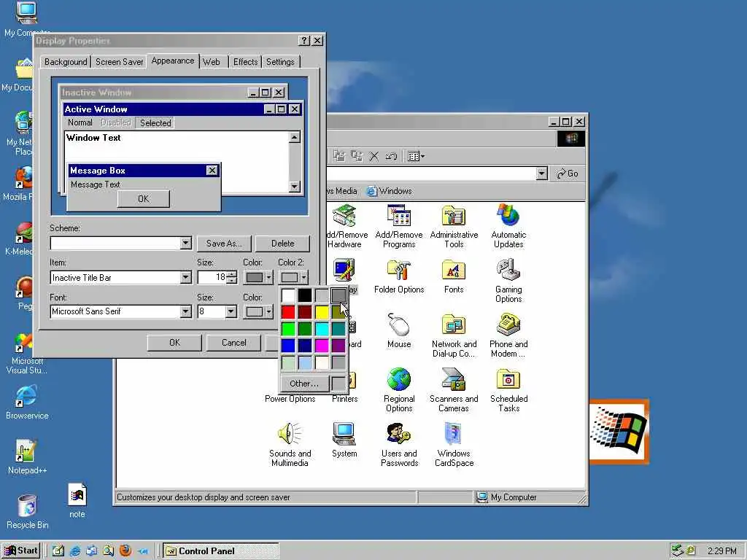Open the Notepad++ desktop shortcut
747x560 pixels.
click(27, 457)
